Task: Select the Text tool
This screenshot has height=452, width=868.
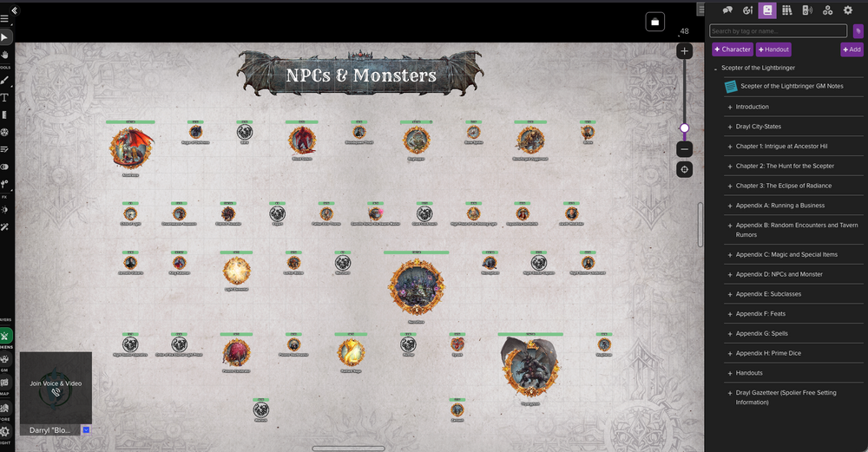Action: 4,98
